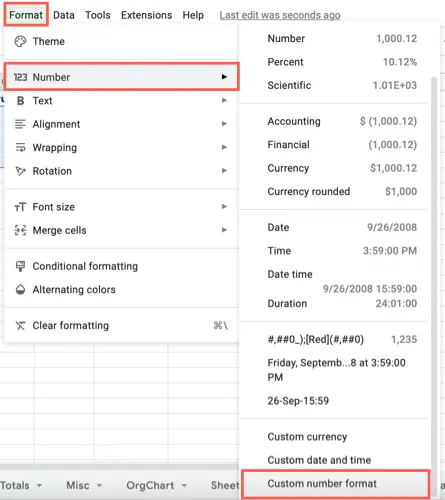Click the Theme palette icon
The width and height of the screenshot is (445, 500).
[20, 41]
